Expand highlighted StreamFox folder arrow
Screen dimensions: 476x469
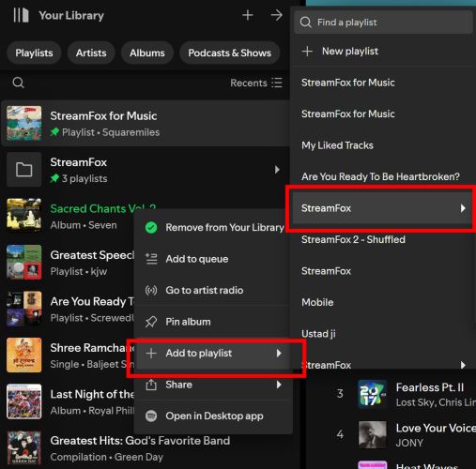(x=463, y=208)
